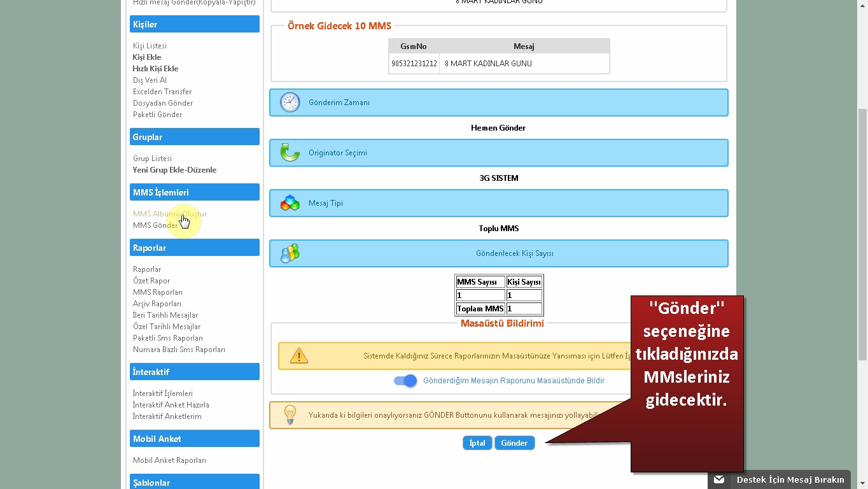Expand the Mesaj Tipi panel

pos(326,203)
